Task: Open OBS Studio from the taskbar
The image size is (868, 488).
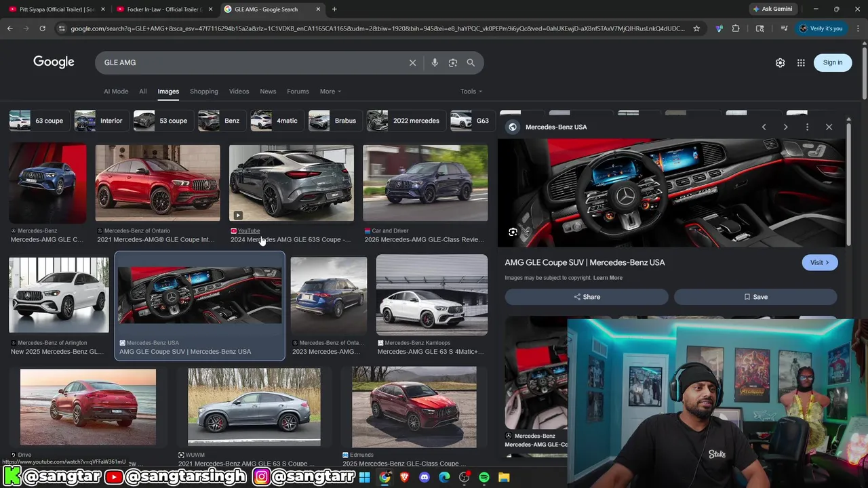Action: coord(465,477)
